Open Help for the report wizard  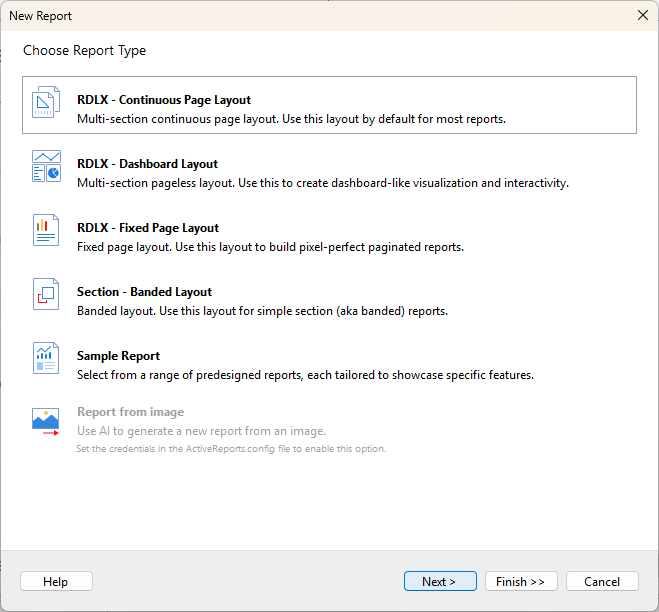point(56,581)
